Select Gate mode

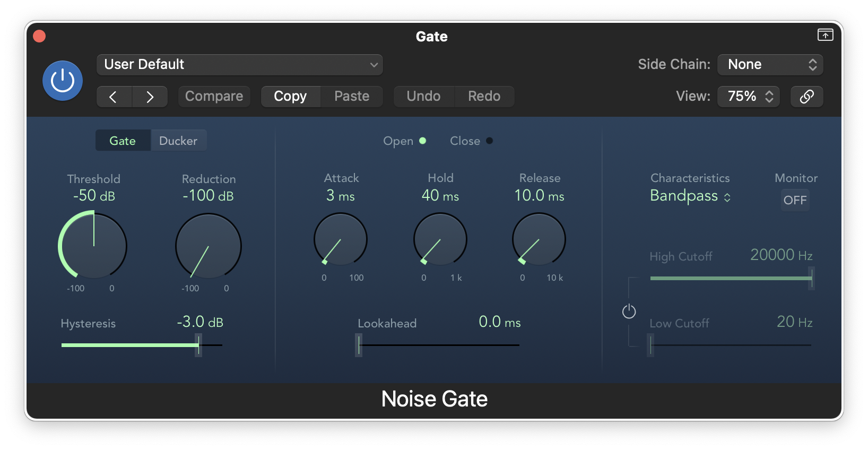tap(123, 141)
